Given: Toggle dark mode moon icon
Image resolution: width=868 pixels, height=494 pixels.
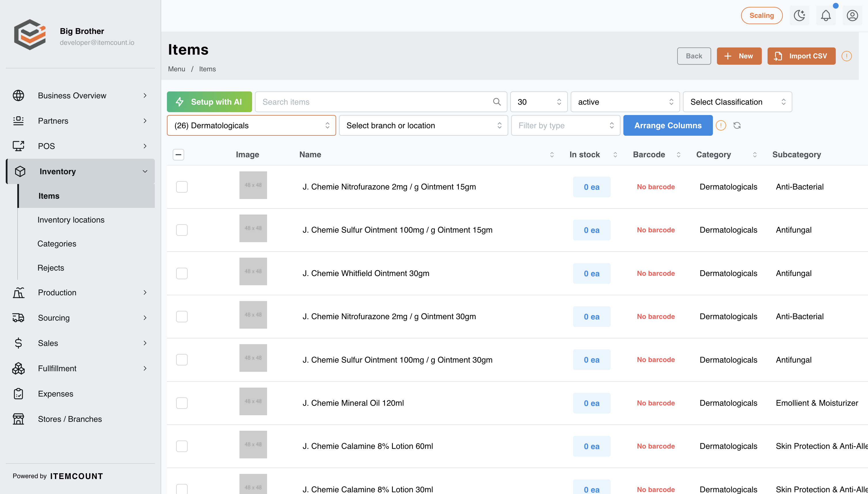Looking at the screenshot, I should pos(800,16).
